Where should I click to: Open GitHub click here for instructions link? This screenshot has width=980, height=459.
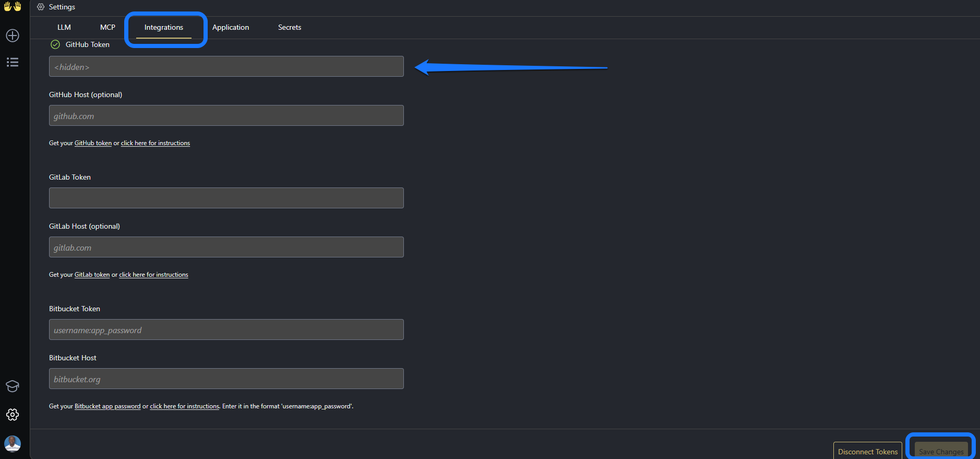click(156, 143)
